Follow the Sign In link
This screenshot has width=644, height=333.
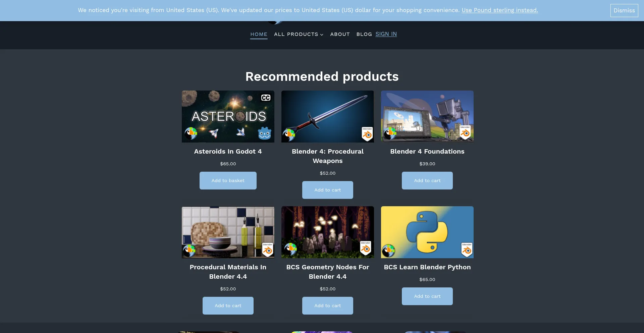click(x=386, y=34)
